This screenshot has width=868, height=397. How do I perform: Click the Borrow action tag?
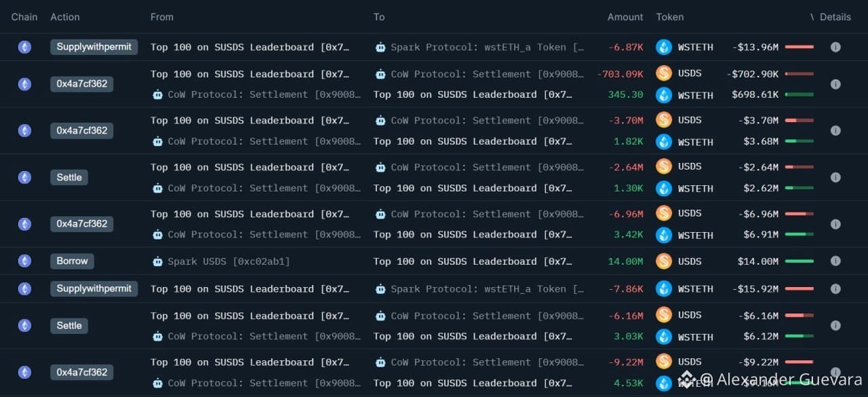pyautogui.click(x=72, y=261)
